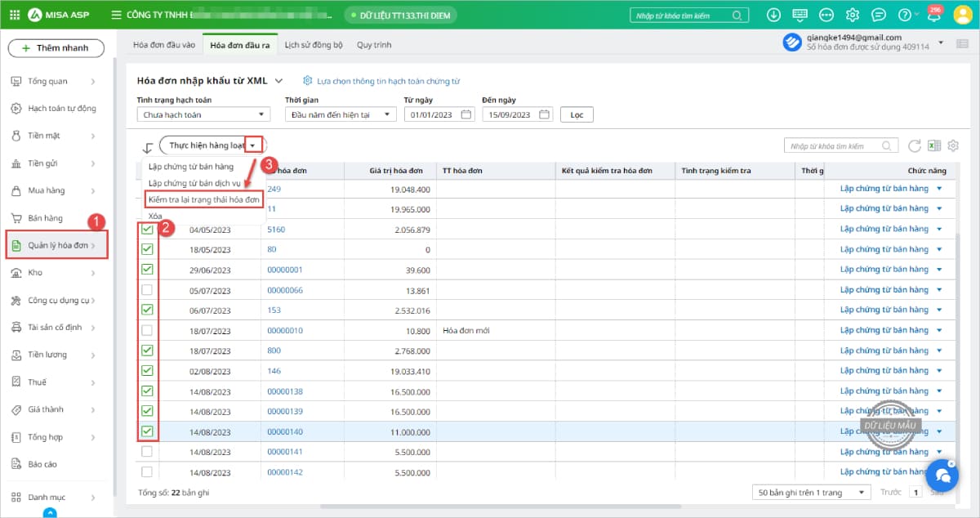Click the Thêm nhanh button
Viewport: 980px width, 518px height.
56,48
